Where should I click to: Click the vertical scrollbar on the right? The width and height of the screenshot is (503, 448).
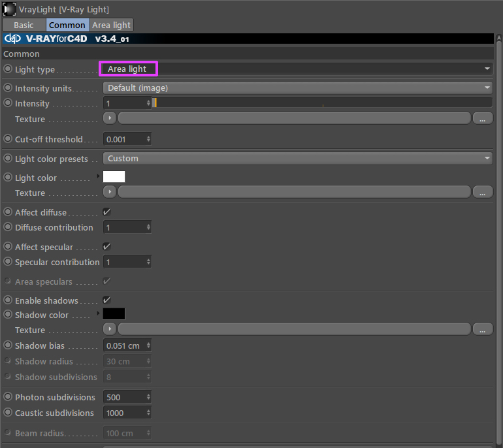coord(499,240)
